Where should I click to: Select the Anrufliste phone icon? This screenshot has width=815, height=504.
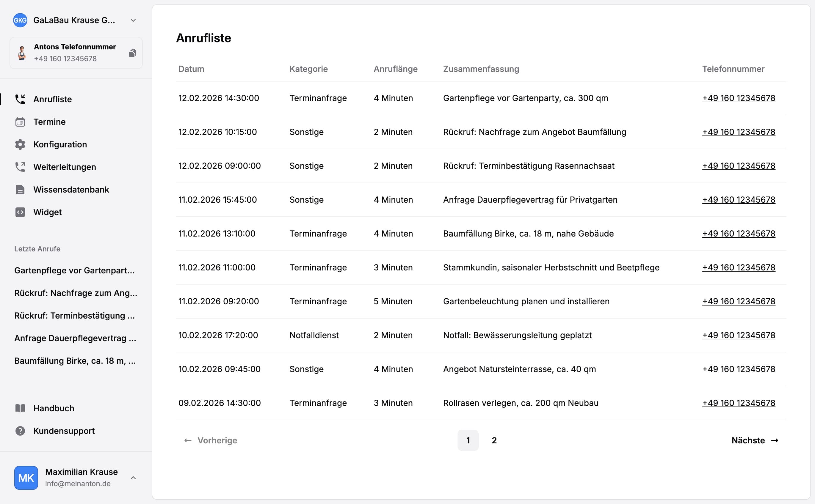(x=20, y=99)
